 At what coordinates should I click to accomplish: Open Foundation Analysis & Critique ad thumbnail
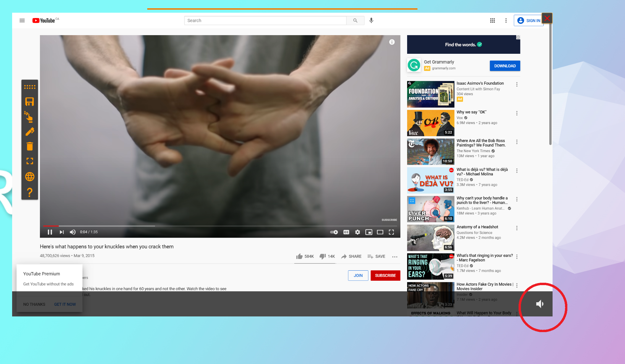tap(430, 94)
